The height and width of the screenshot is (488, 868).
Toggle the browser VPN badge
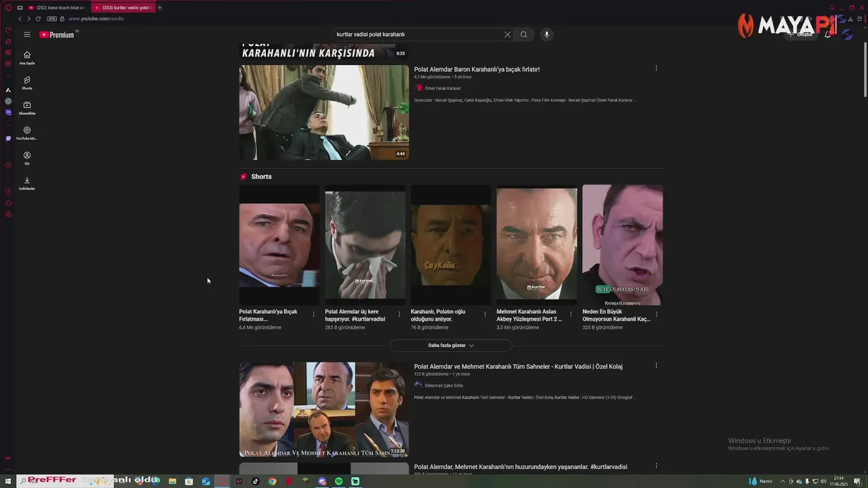tap(52, 19)
